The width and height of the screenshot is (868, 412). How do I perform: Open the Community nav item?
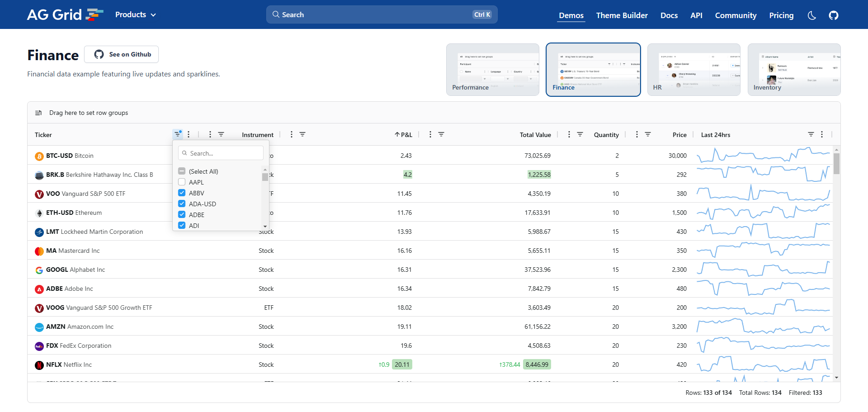click(736, 15)
